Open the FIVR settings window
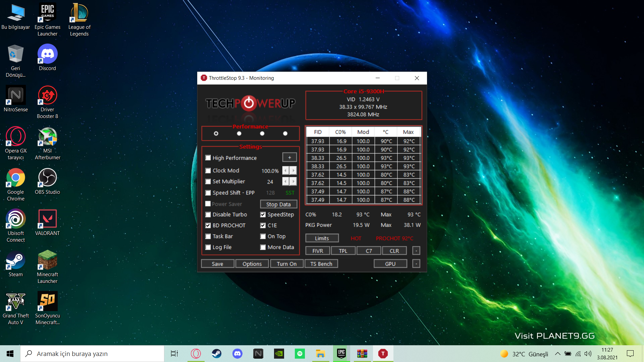This screenshot has height=362, width=644. tap(317, 251)
